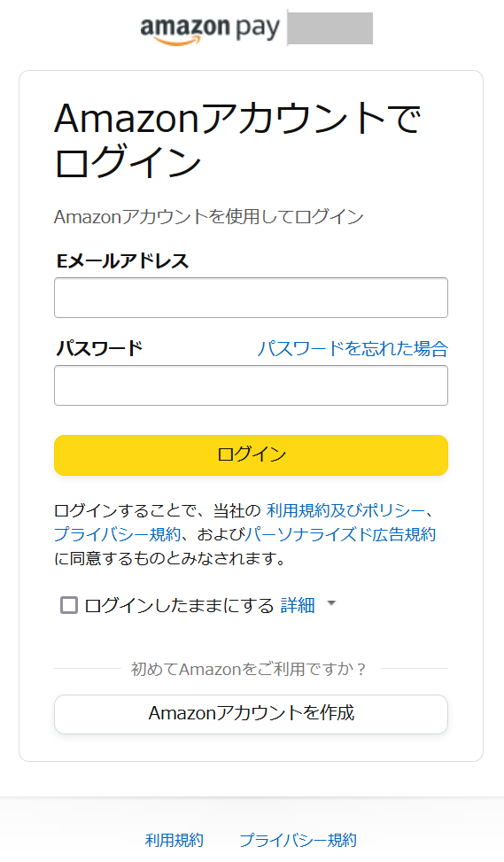Click the Amazonアカウントを作成 button

pyautogui.click(x=252, y=714)
